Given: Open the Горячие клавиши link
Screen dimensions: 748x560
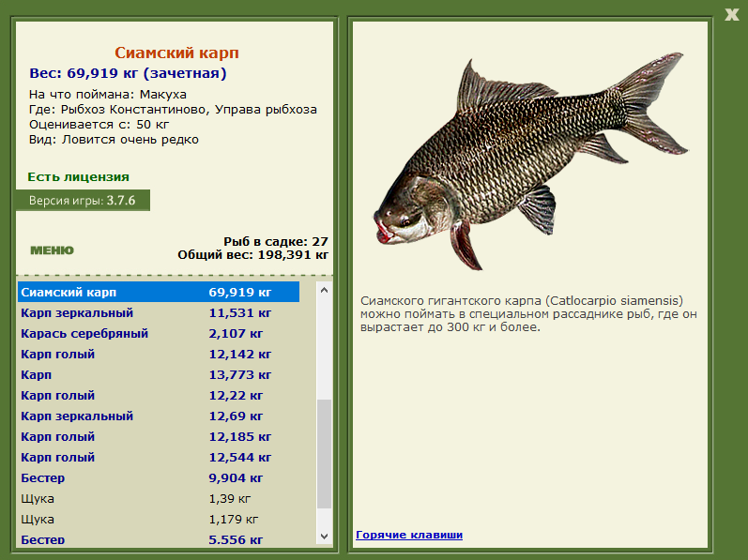Looking at the screenshot, I should tap(409, 535).
